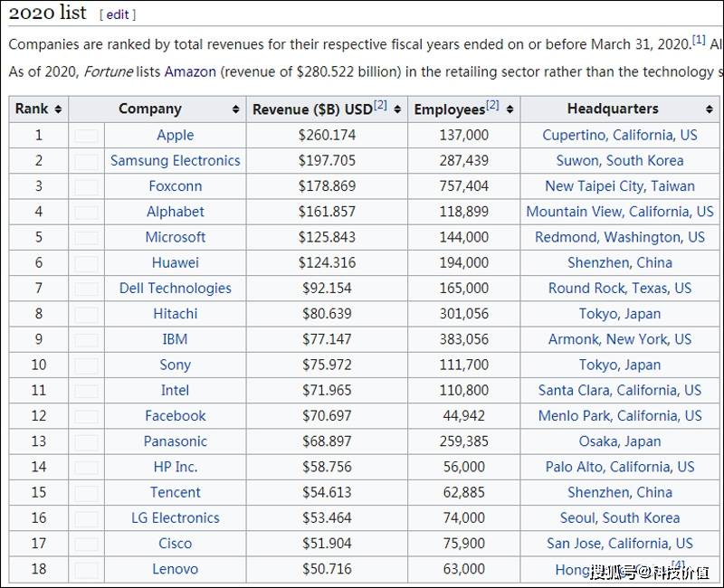Sort Employees column via arrow icon
This screenshot has width=724, height=588.
click(x=510, y=109)
